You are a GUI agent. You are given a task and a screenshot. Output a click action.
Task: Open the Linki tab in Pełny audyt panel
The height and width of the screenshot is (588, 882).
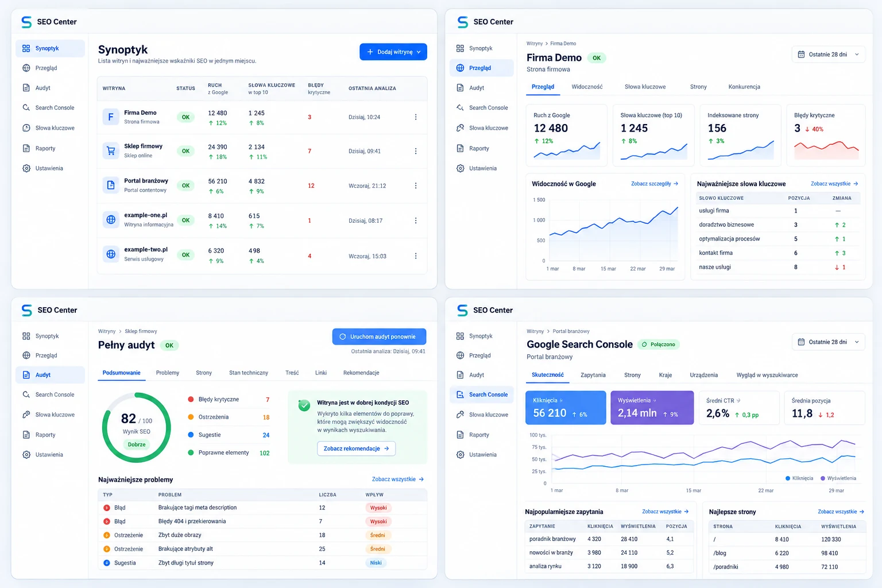pyautogui.click(x=321, y=373)
